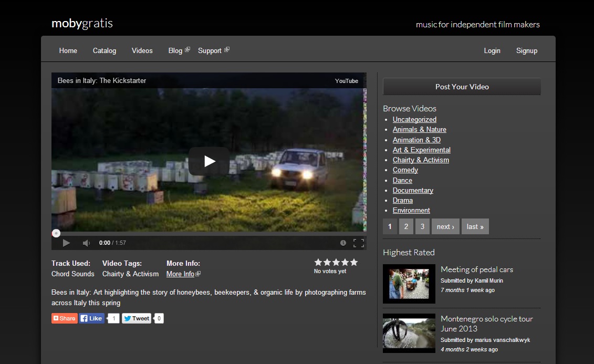594x364 pixels.
Task: Browse Chairty & Activism in Browse Videos list
Action: point(421,160)
